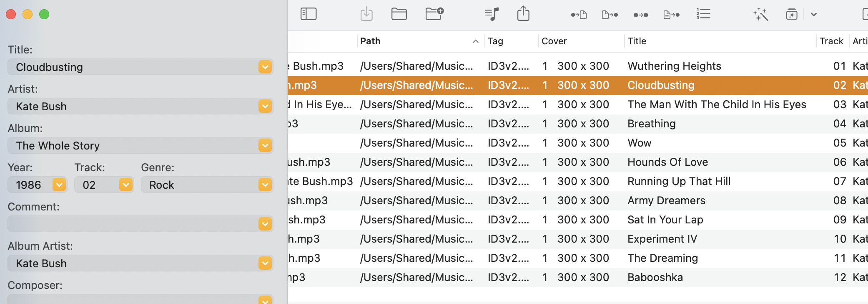The height and width of the screenshot is (304, 868).
Task: Expand the Album dropdown arrow
Action: coord(265,145)
